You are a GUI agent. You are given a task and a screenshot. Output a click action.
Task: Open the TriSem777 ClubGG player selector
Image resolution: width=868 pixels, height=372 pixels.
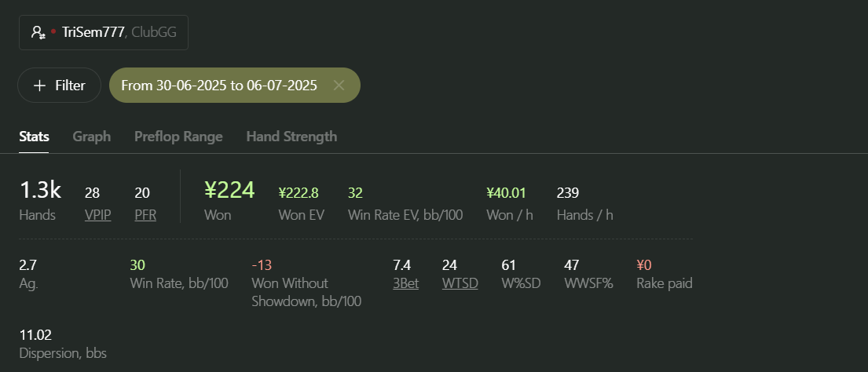pos(104,33)
